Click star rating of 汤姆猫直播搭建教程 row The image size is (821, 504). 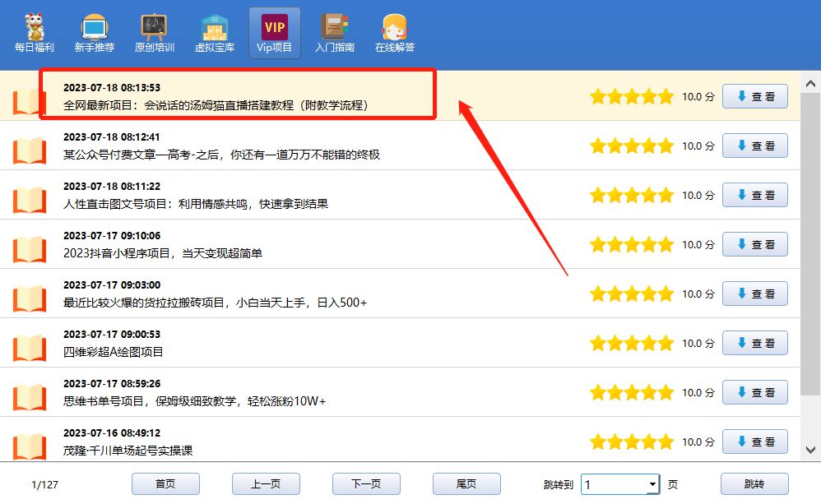[x=632, y=96]
